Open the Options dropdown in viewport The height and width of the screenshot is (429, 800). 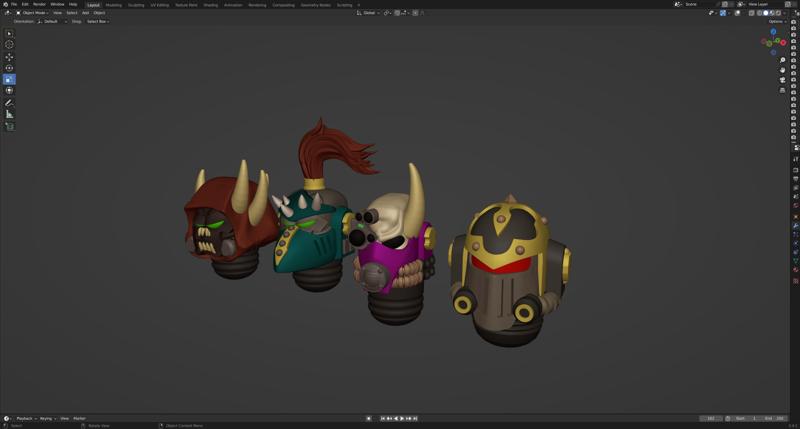pos(776,21)
